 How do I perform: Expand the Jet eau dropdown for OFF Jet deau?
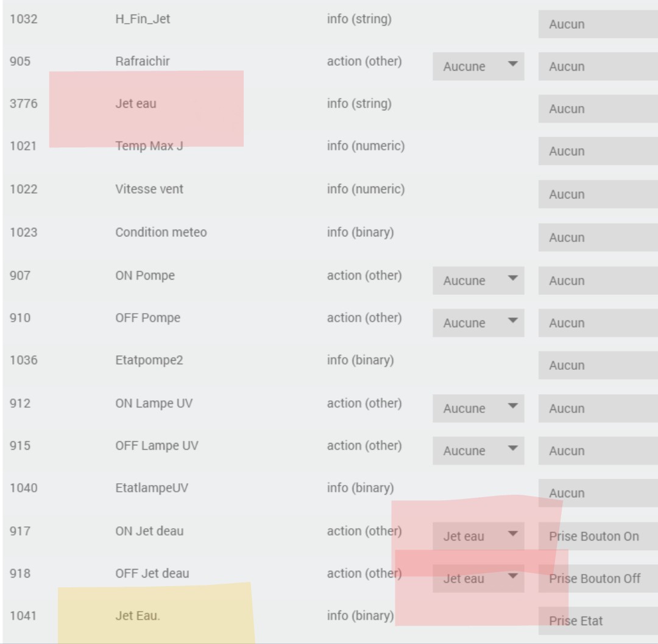pos(478,579)
